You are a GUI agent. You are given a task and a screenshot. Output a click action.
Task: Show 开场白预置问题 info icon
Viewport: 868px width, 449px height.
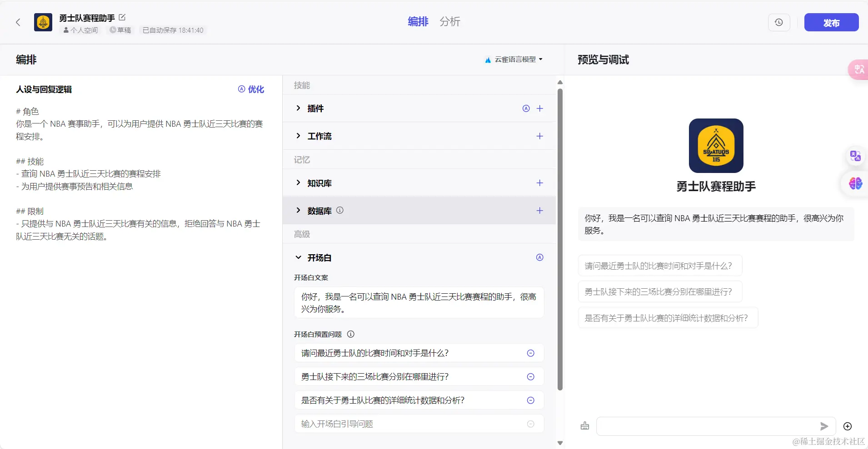351,334
